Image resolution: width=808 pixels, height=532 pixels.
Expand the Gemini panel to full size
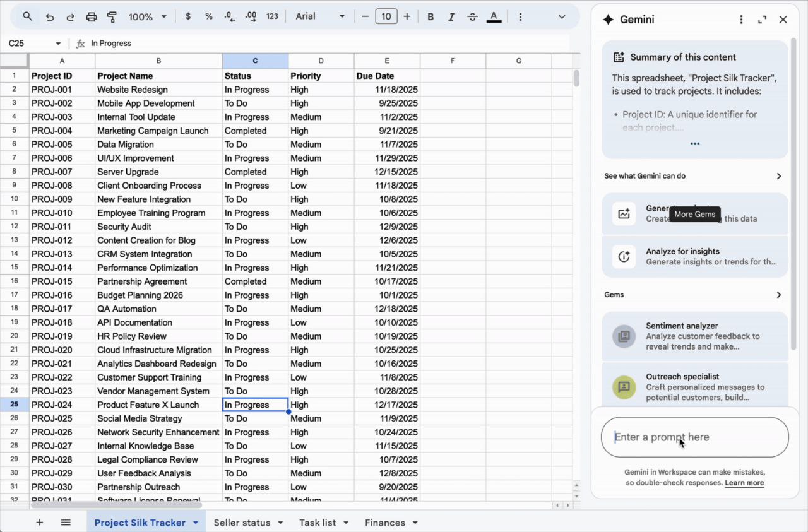762,20
